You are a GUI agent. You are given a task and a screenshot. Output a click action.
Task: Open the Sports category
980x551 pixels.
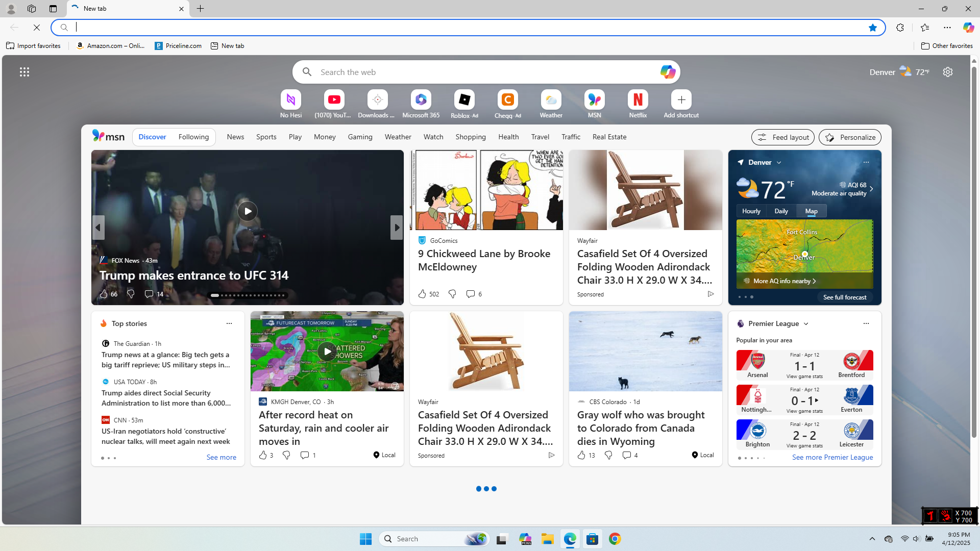pos(266,137)
